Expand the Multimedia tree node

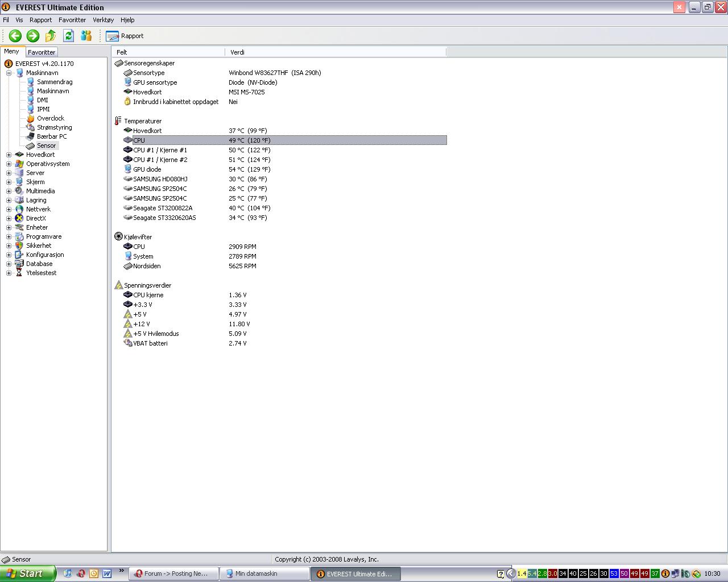(9, 191)
